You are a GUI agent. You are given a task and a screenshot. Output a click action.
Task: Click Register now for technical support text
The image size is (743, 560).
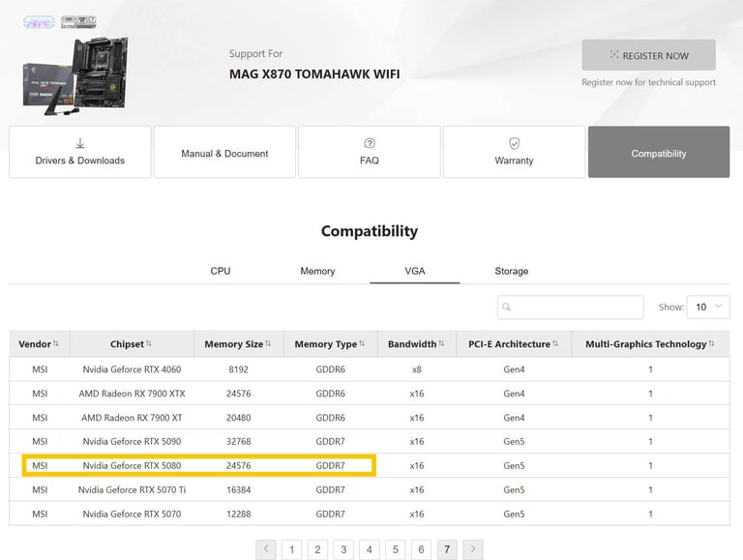(x=649, y=82)
